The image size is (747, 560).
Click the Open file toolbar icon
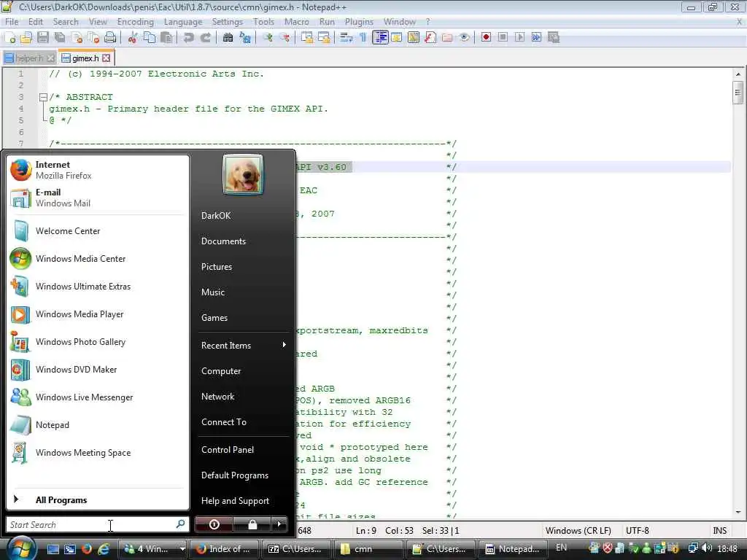[26, 38]
